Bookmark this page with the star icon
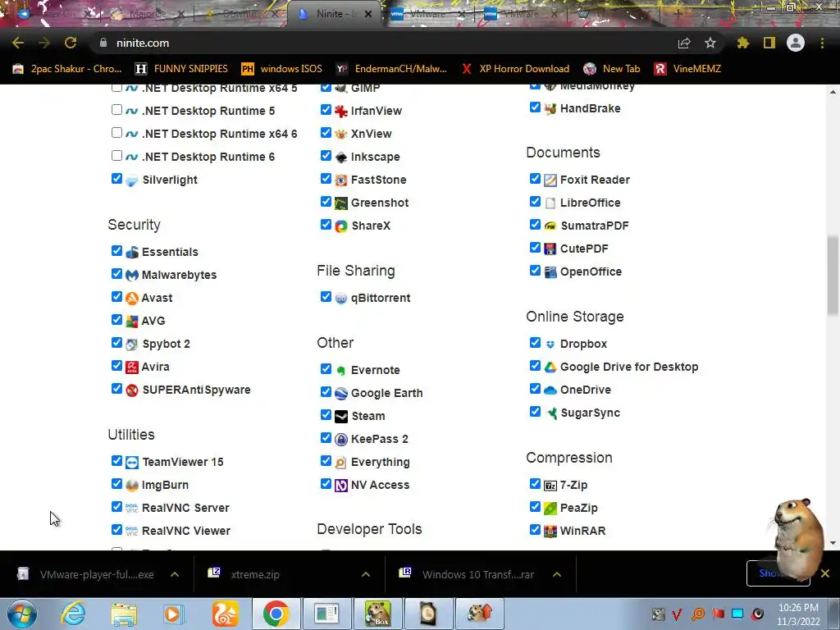Image resolution: width=840 pixels, height=630 pixels. tap(710, 43)
